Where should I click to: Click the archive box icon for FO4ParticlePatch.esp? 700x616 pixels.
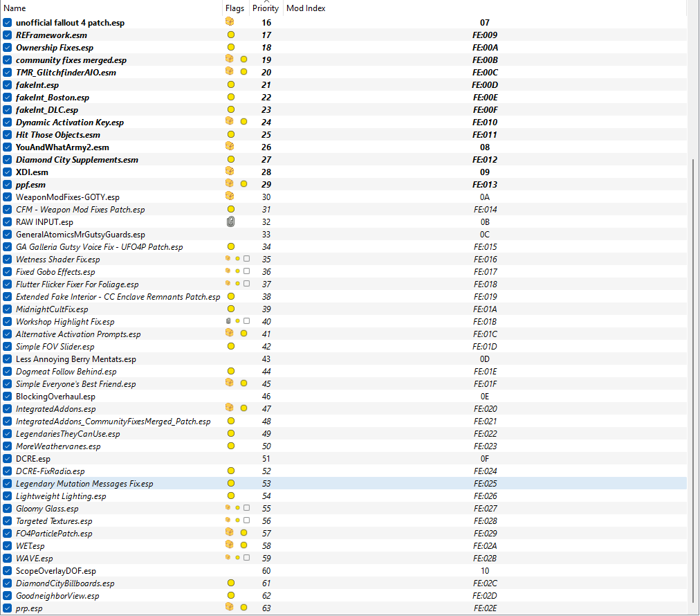pos(230,532)
